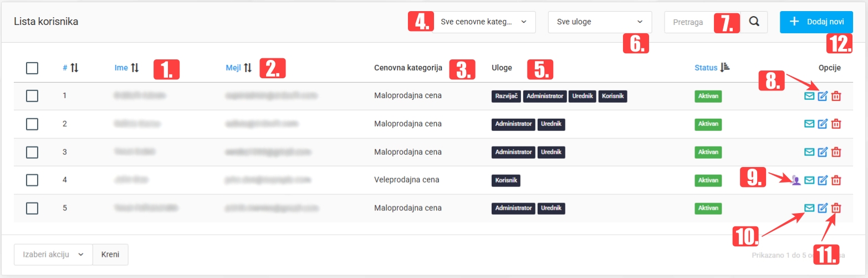Click the "Kreni" button
Image resolution: width=868 pixels, height=278 pixels.
click(x=110, y=254)
